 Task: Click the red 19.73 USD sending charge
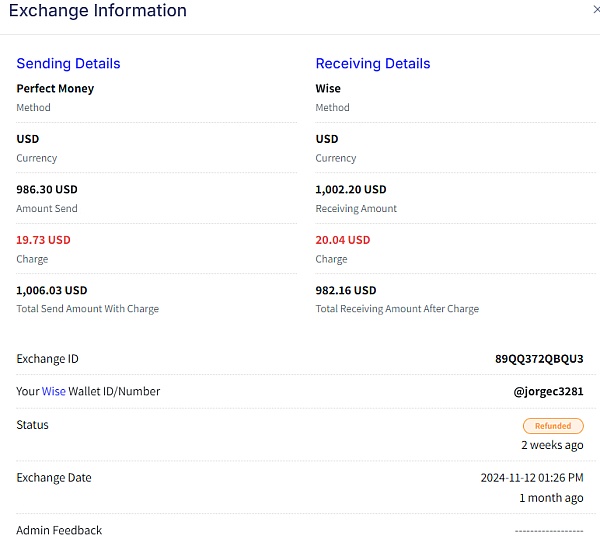tap(43, 240)
